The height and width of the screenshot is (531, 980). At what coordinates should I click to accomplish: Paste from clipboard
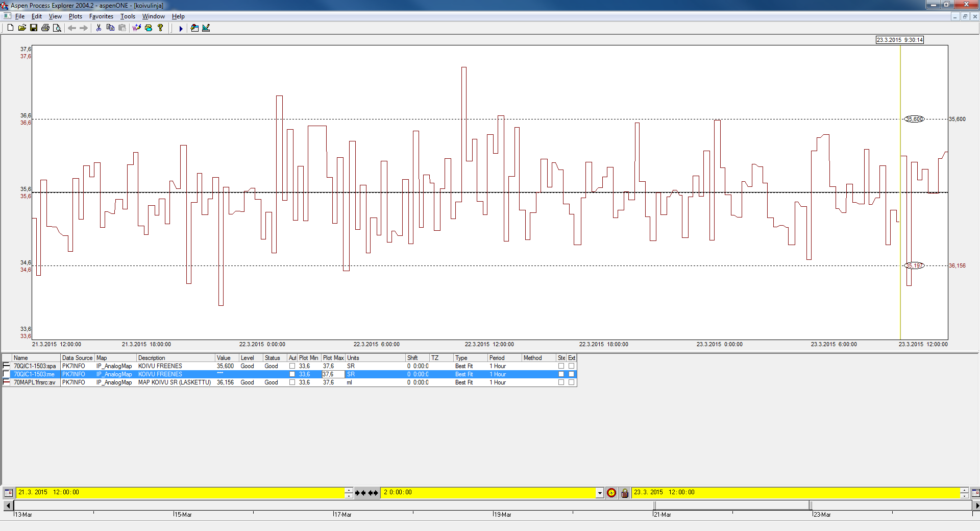tap(122, 28)
